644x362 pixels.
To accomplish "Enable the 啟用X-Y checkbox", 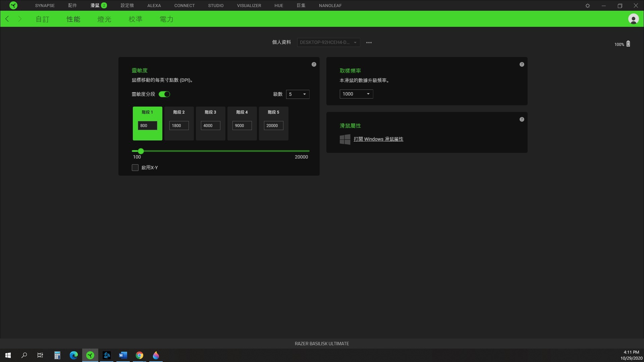I will (135, 168).
